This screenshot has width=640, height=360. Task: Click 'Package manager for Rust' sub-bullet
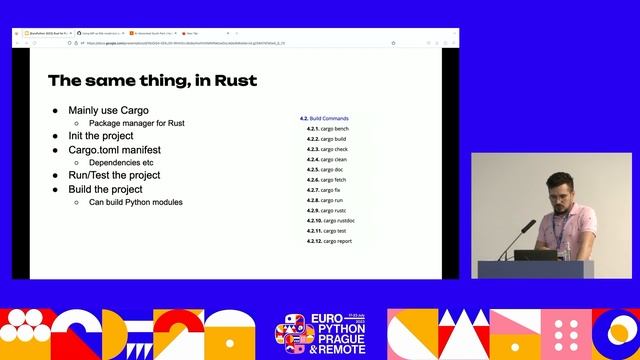pos(137,123)
